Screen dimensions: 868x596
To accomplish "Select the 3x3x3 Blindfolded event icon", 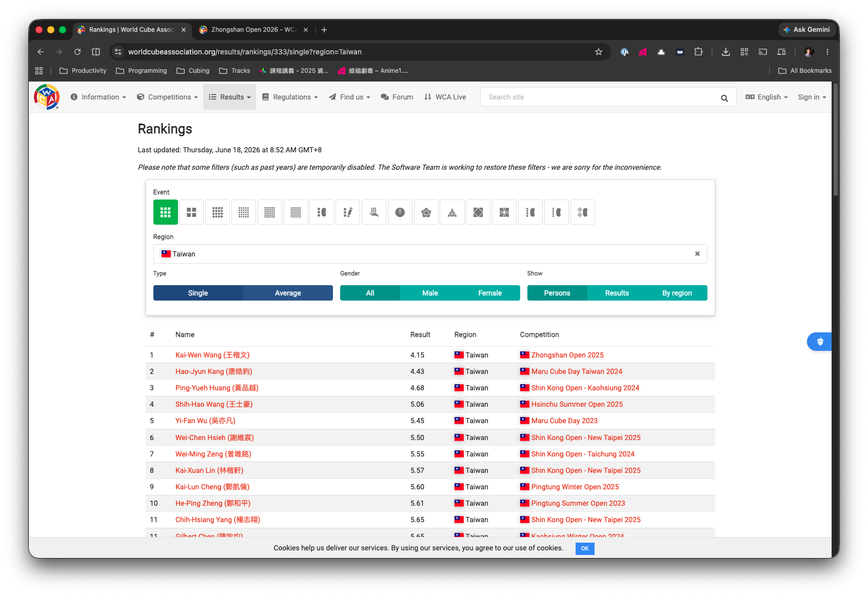I will coord(322,212).
